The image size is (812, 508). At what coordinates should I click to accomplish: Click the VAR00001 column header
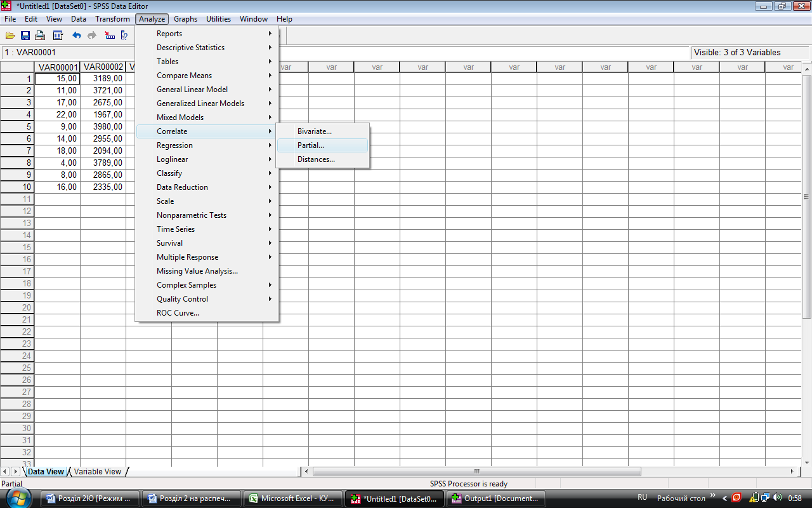tap(58, 67)
